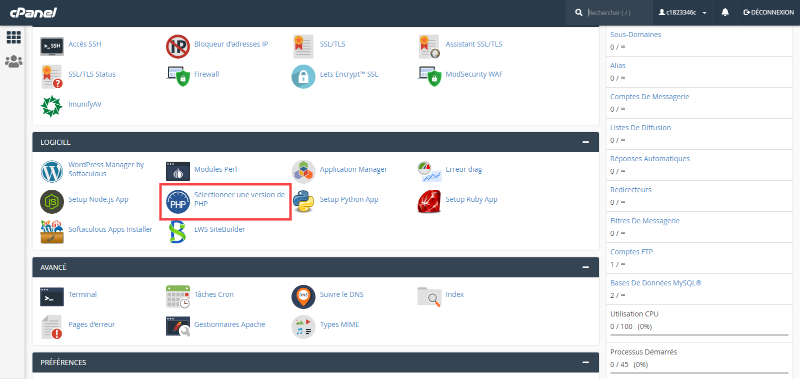Viewport: 800px width, 379px height.
Task: Click the Gestionnaires Apache text link
Action: point(230,324)
